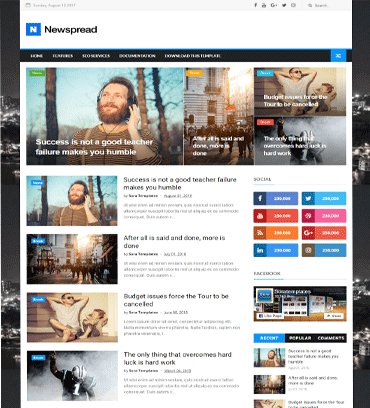Open the SEO Services menu item
The image size is (370, 408).
(96, 56)
